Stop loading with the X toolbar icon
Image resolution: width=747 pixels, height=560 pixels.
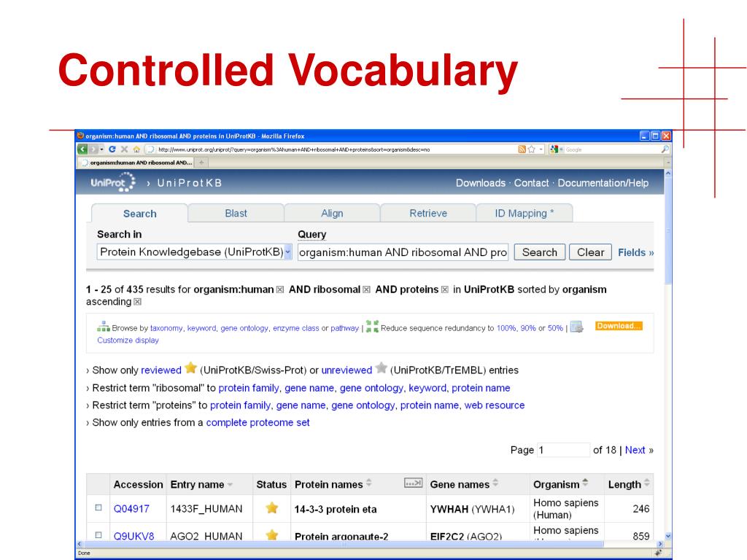click(x=124, y=149)
